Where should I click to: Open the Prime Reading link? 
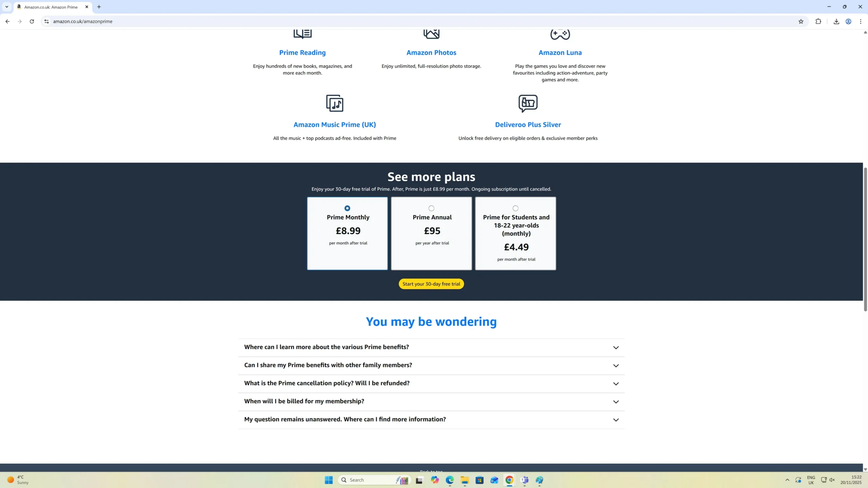click(x=302, y=53)
